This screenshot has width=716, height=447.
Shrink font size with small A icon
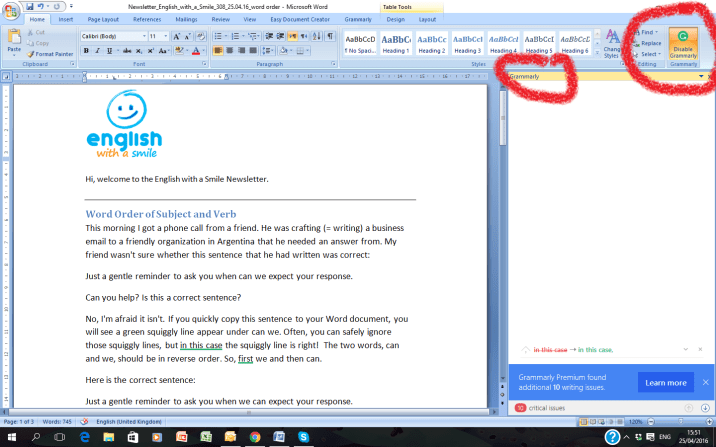point(187,36)
